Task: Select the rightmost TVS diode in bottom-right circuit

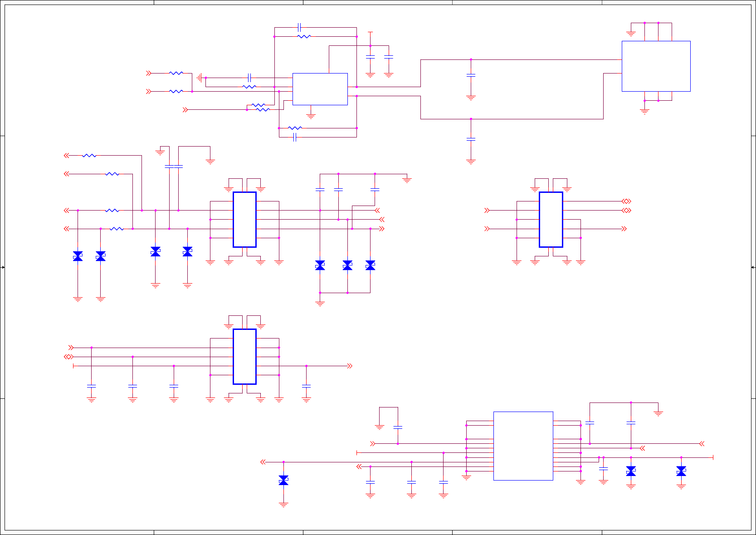Action: 681,471
